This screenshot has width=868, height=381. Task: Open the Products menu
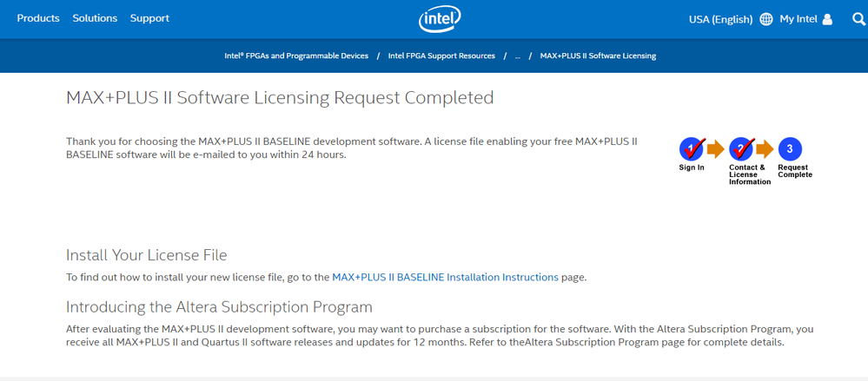tap(38, 18)
